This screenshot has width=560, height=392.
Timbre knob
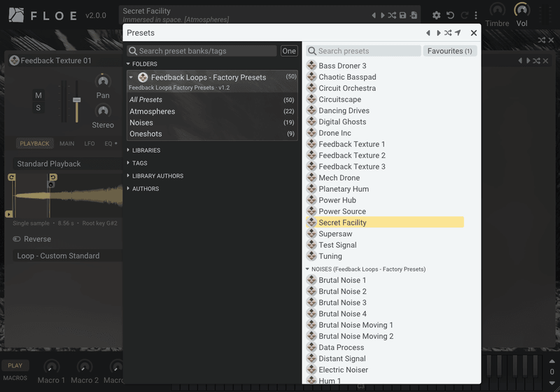click(497, 10)
